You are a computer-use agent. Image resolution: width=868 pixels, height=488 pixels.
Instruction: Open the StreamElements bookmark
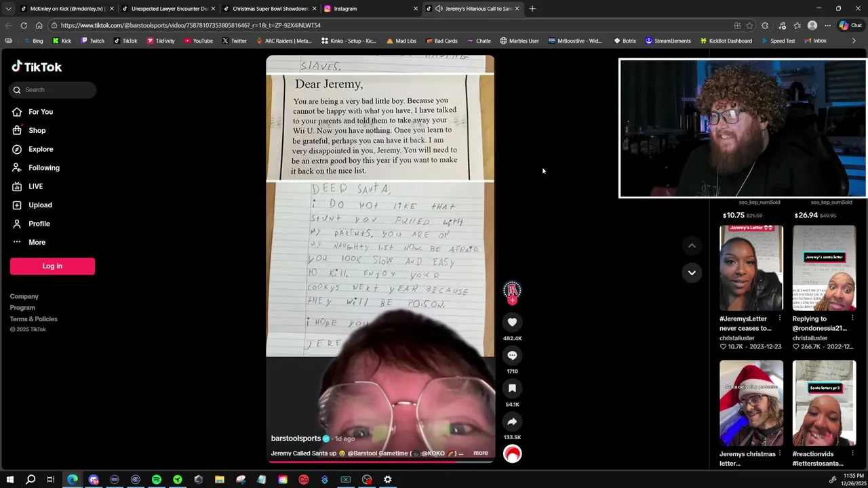[668, 41]
